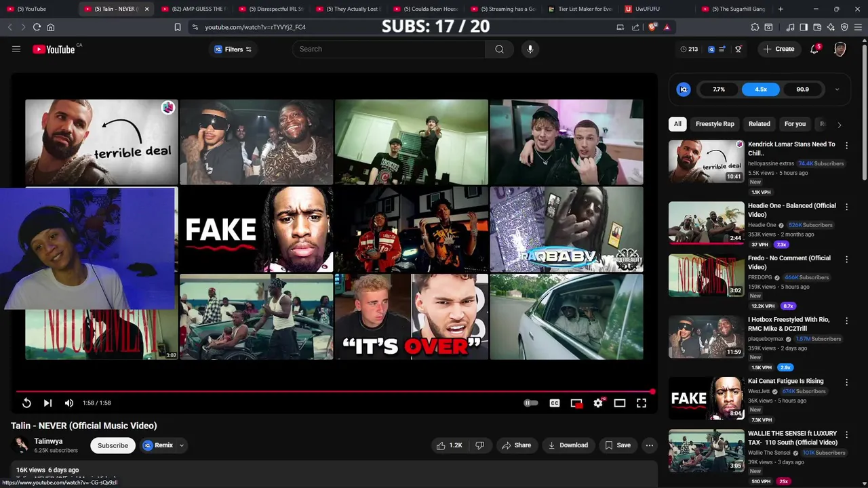Open the player settings gear
Screen dimensions: 868x488
598,403
